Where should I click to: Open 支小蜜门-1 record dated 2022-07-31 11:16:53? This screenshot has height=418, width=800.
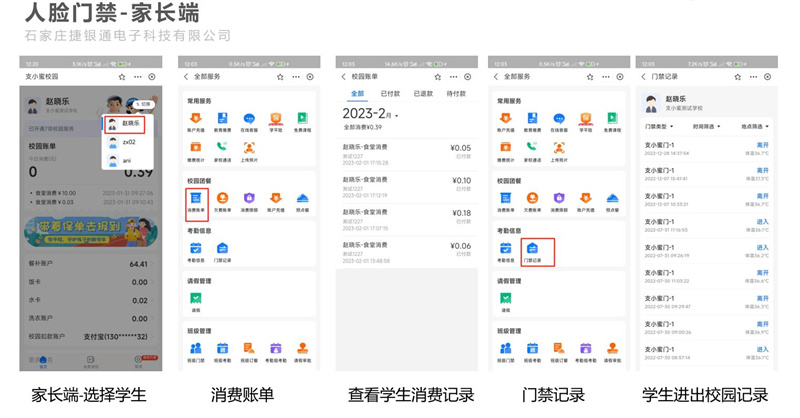pos(707,226)
